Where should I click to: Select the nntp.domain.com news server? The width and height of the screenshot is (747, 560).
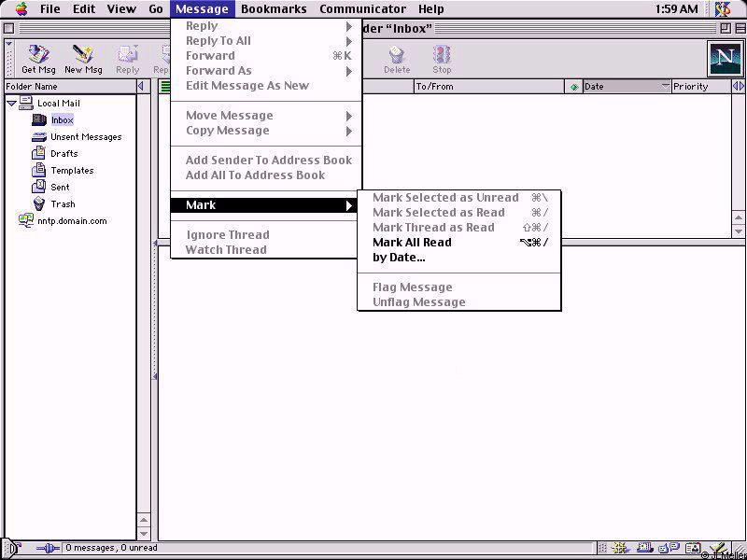pos(72,221)
